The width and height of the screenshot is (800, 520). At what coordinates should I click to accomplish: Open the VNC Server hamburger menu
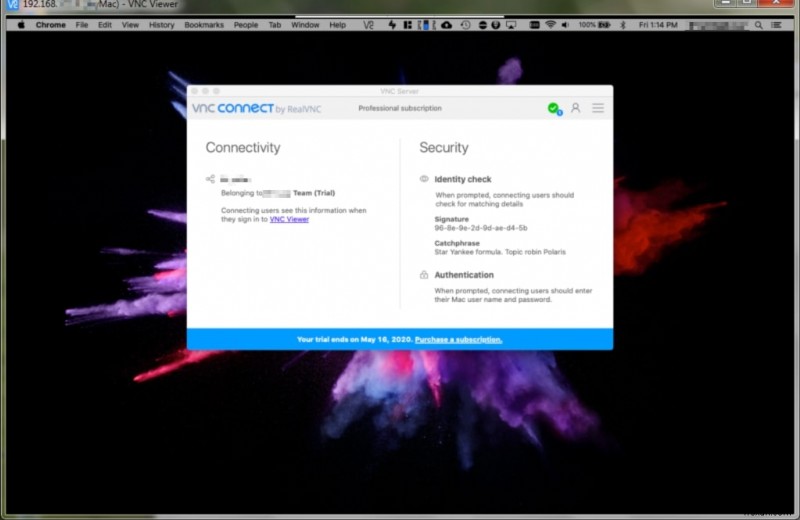[x=598, y=108]
